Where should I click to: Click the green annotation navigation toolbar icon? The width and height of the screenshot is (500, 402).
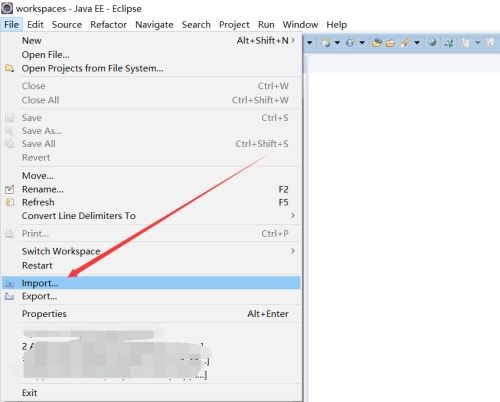(449, 43)
